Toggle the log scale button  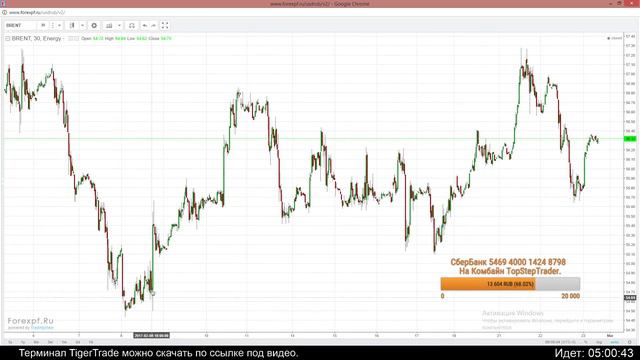[599, 342]
